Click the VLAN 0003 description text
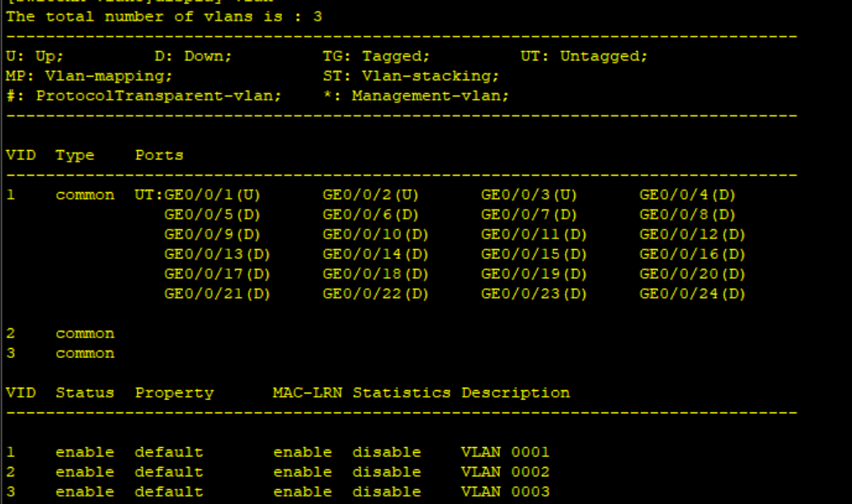Screen dimensions: 852x504 (x=506, y=492)
